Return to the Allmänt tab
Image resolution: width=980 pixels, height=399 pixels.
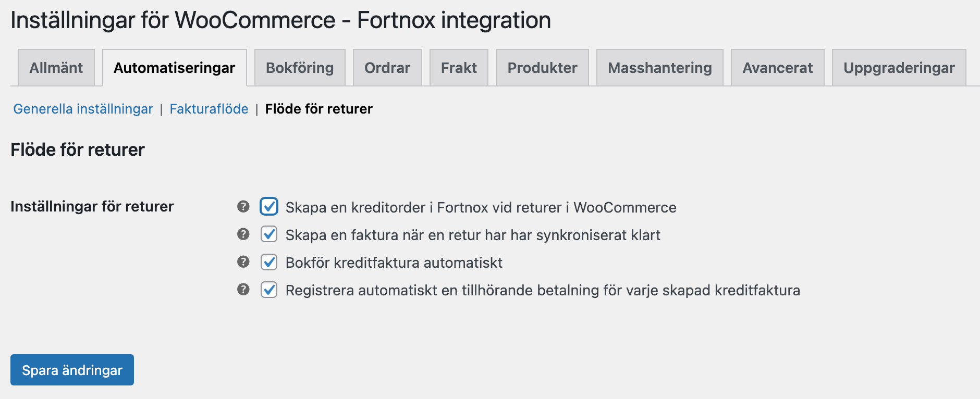pyautogui.click(x=56, y=67)
